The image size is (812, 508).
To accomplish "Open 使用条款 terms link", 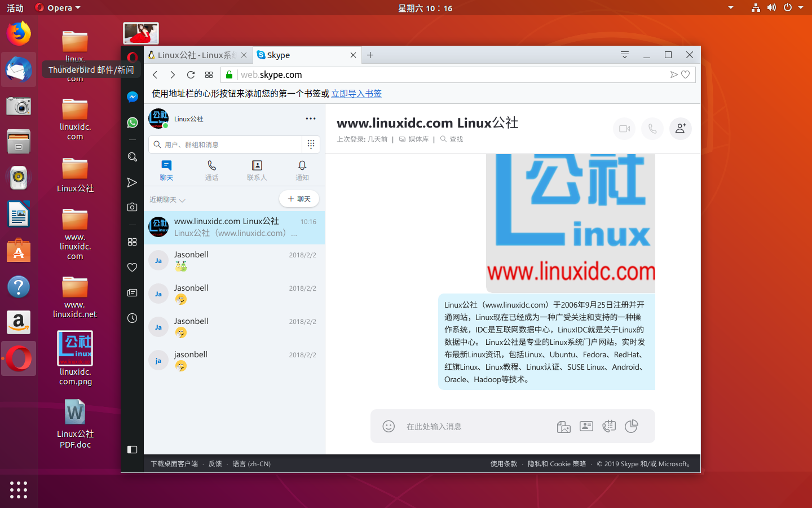I will point(504,464).
